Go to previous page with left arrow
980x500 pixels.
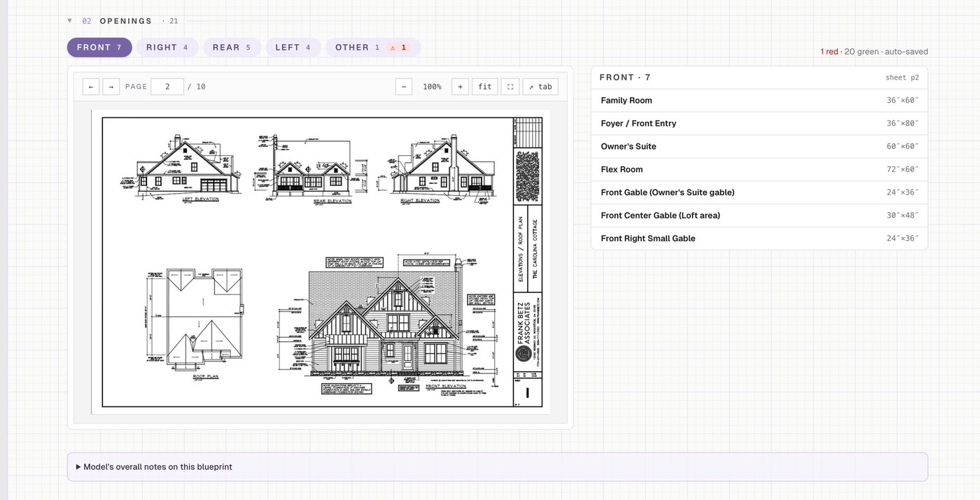[91, 87]
